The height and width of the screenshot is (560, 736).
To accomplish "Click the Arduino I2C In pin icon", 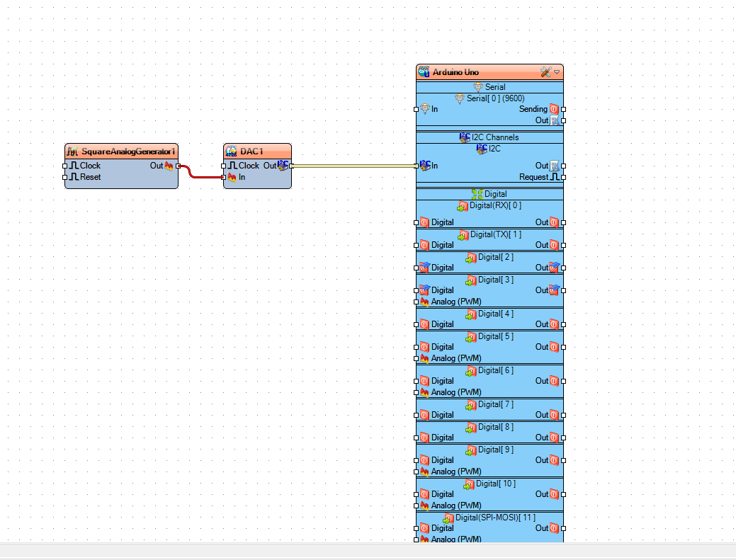I will tap(425, 166).
